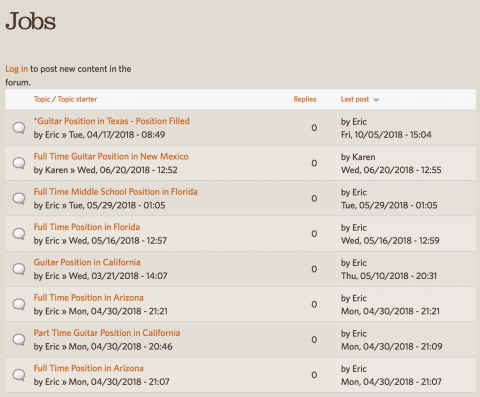Click the reply count for the New Mexico topic

click(x=314, y=163)
